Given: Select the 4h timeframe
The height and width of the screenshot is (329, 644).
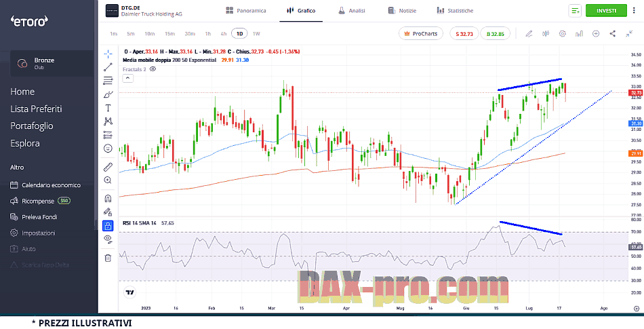Looking at the screenshot, I should [224, 34].
